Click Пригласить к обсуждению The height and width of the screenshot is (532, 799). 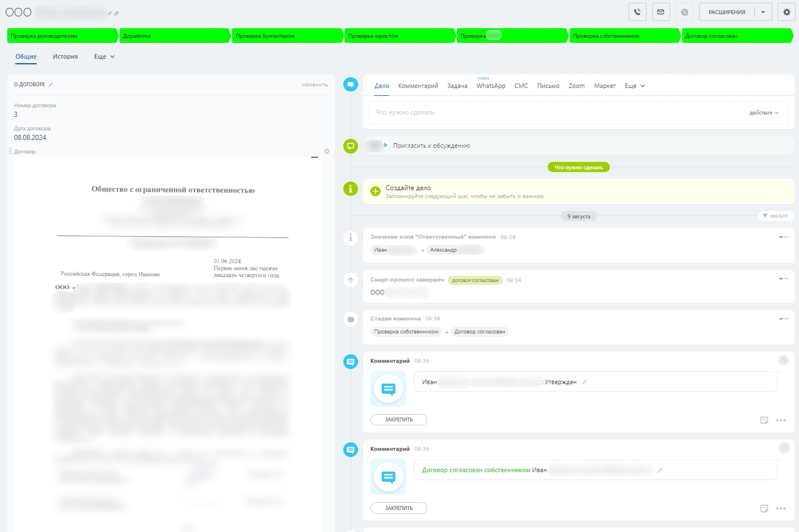point(431,146)
